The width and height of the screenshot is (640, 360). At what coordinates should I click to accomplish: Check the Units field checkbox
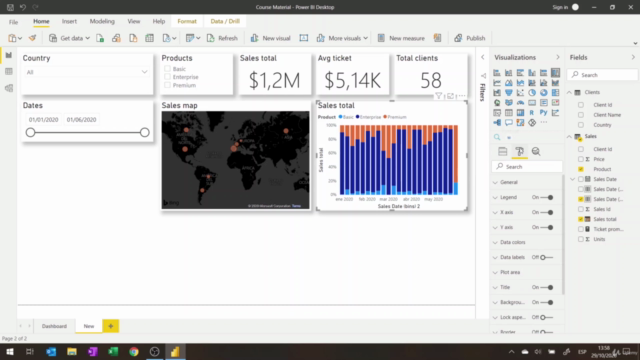click(581, 239)
